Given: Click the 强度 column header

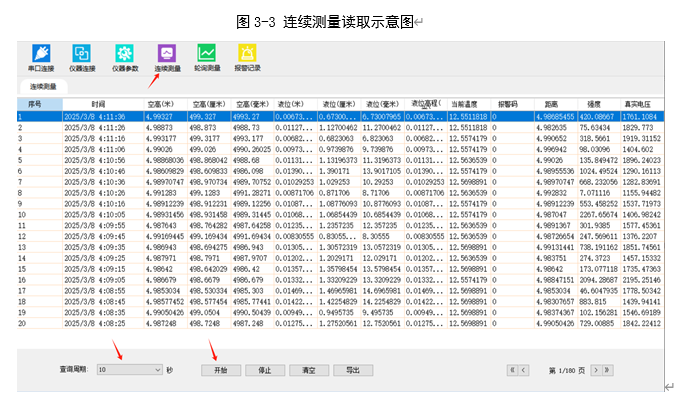Looking at the screenshot, I should [x=599, y=104].
